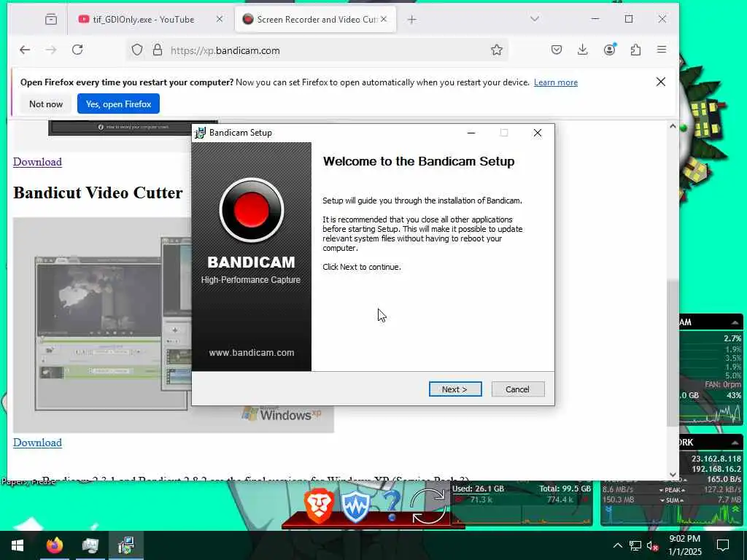This screenshot has height=560, width=747.
Task: Open the Windows notification center
Action: pos(723,545)
